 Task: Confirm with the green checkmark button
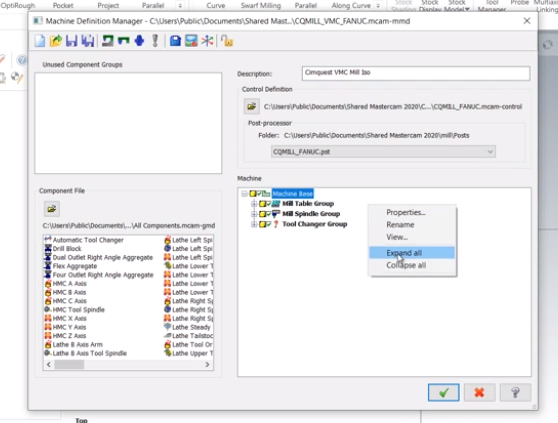click(443, 392)
